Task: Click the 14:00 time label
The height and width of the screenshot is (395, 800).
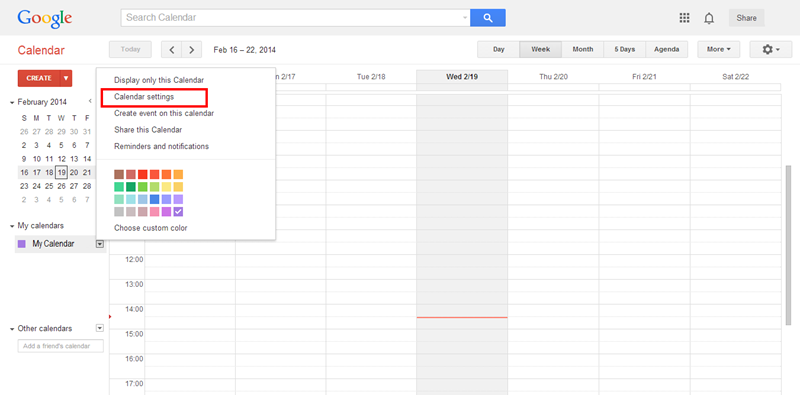Action: pos(135,309)
